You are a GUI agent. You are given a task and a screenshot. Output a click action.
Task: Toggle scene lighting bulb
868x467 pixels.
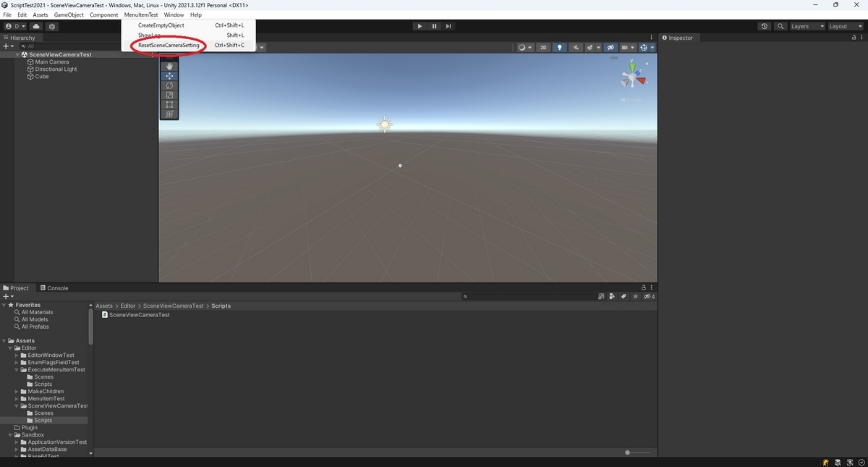tap(559, 48)
